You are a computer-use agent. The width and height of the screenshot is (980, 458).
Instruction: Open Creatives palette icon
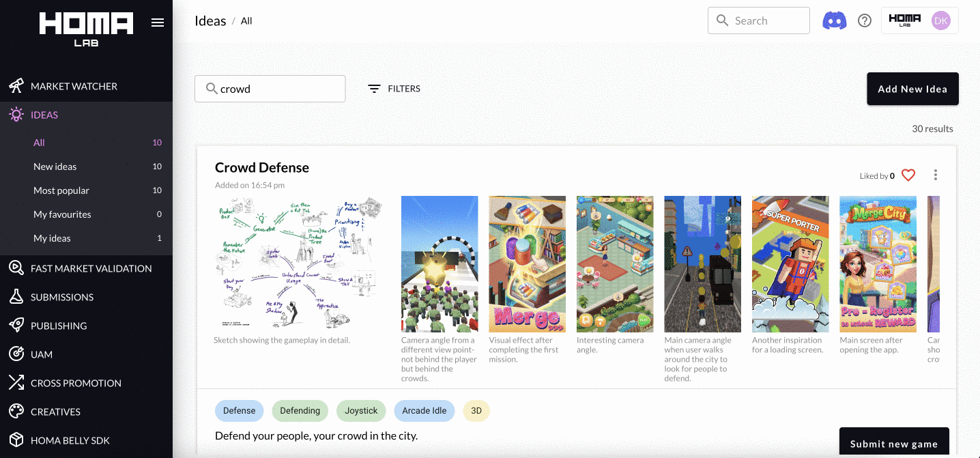coord(16,412)
